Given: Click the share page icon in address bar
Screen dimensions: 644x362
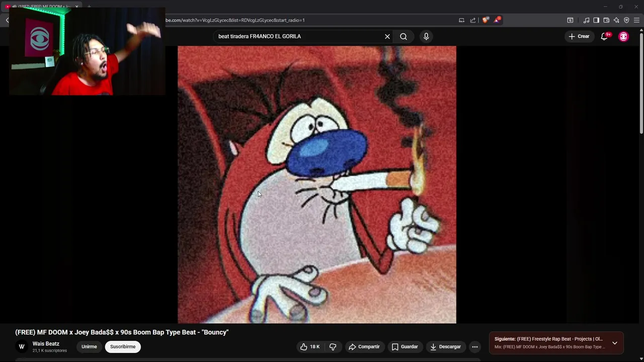Looking at the screenshot, I should pos(473,20).
